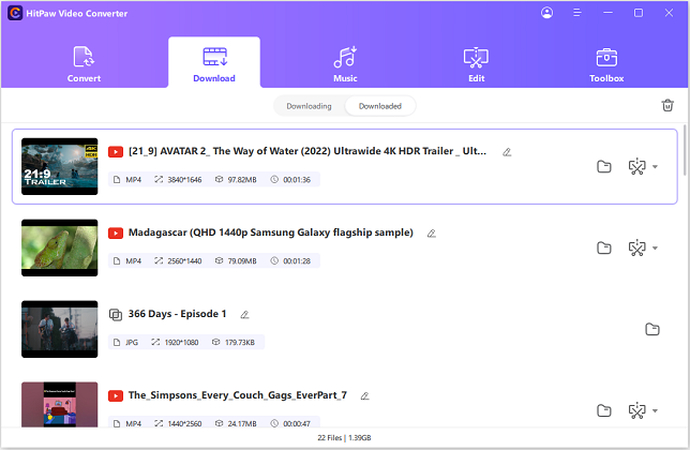The width and height of the screenshot is (690, 450).
Task: Open the user account icon
Action: point(547,13)
